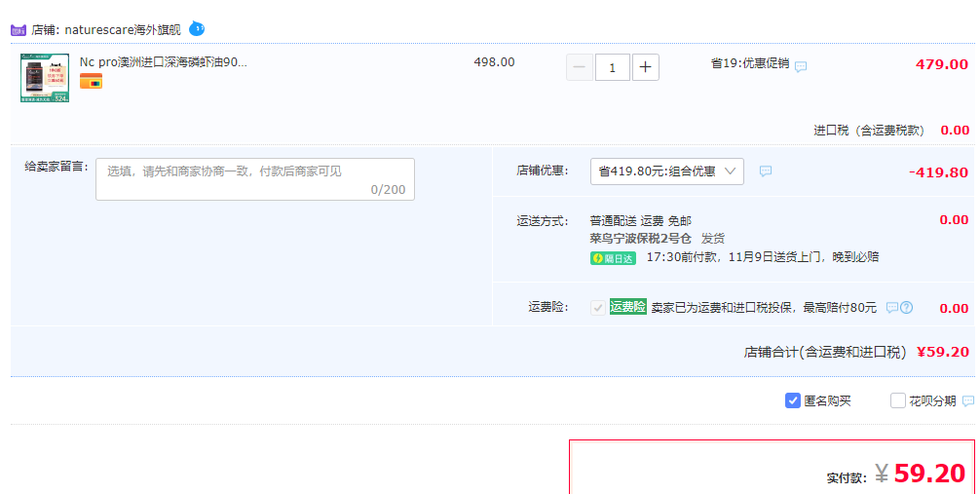
Task: Click the 隔日达 next-day delivery badge
Action: [613, 258]
